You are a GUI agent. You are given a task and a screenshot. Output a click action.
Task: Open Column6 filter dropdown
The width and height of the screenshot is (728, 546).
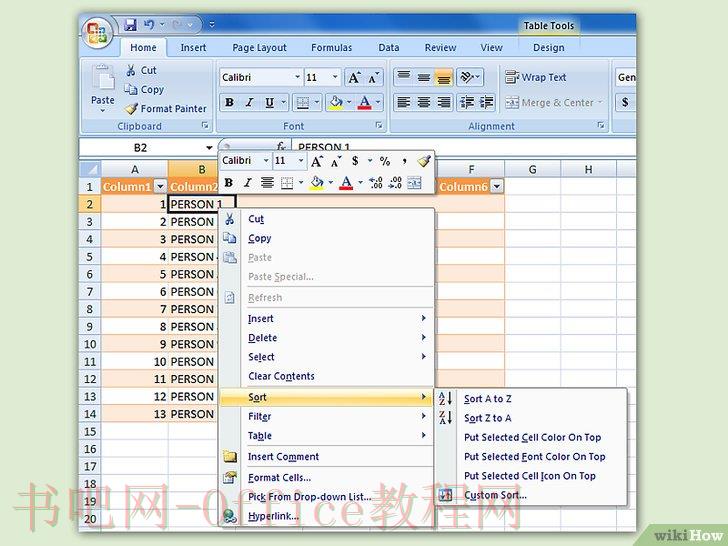pyautogui.click(x=497, y=187)
